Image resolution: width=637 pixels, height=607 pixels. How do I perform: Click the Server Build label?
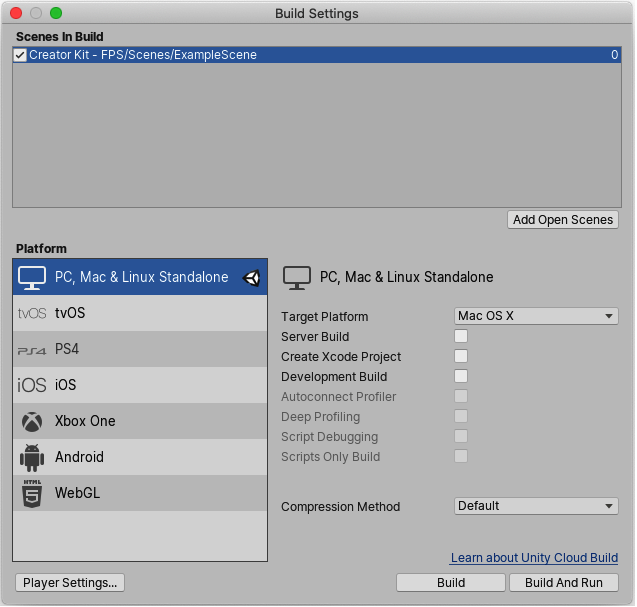(315, 337)
